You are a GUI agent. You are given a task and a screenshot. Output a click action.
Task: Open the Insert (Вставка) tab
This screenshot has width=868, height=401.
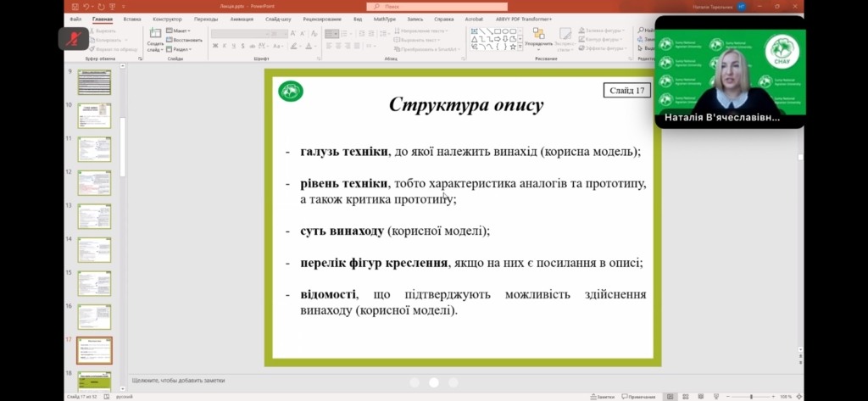132,18
